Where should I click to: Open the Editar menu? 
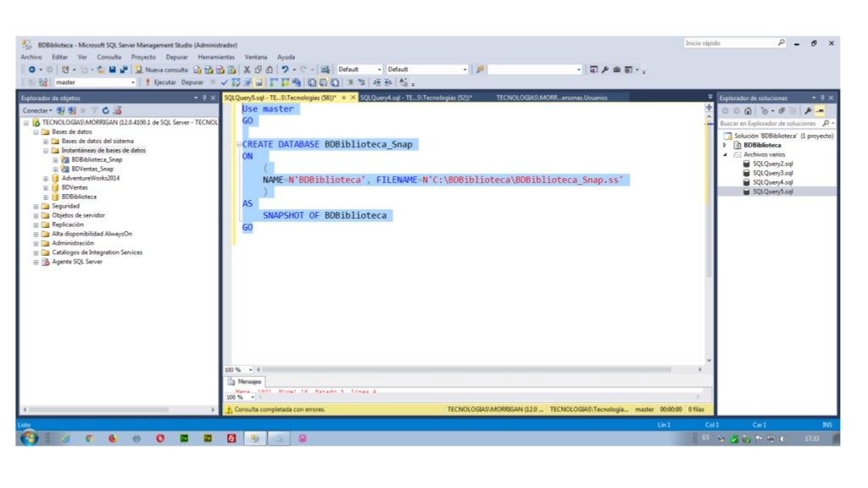(x=60, y=57)
